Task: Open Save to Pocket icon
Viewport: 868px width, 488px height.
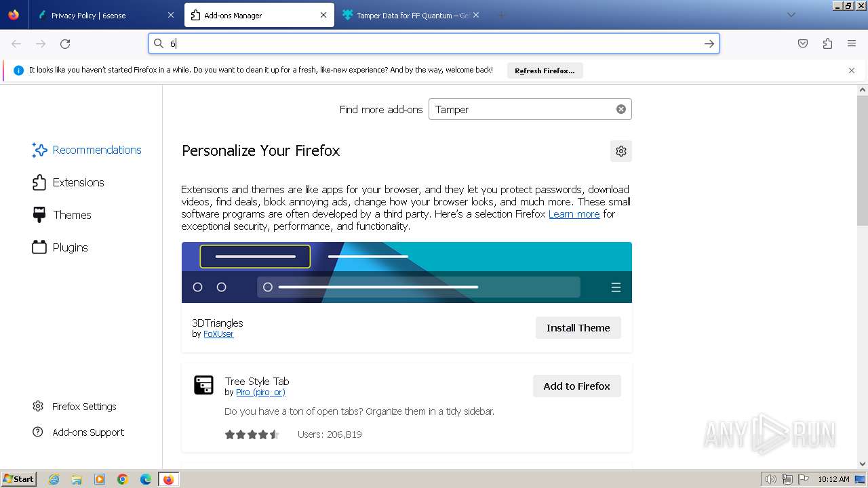Action: tap(803, 43)
